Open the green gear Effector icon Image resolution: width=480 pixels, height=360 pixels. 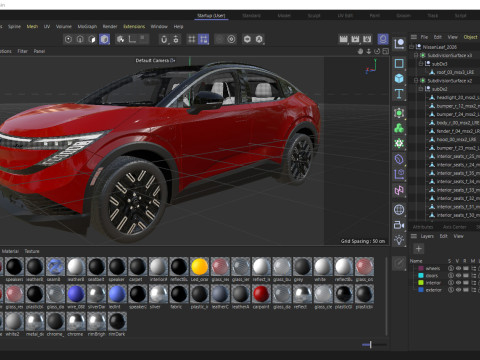click(399, 143)
